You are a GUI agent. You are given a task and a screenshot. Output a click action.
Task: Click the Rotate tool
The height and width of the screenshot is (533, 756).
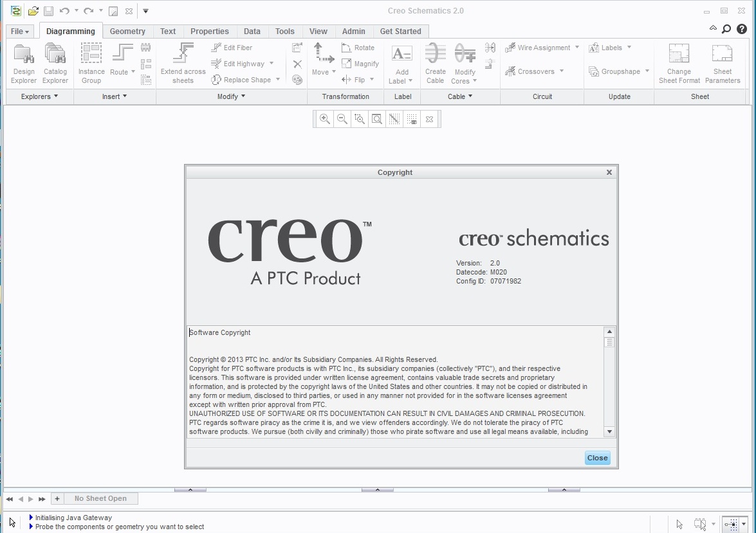point(358,48)
